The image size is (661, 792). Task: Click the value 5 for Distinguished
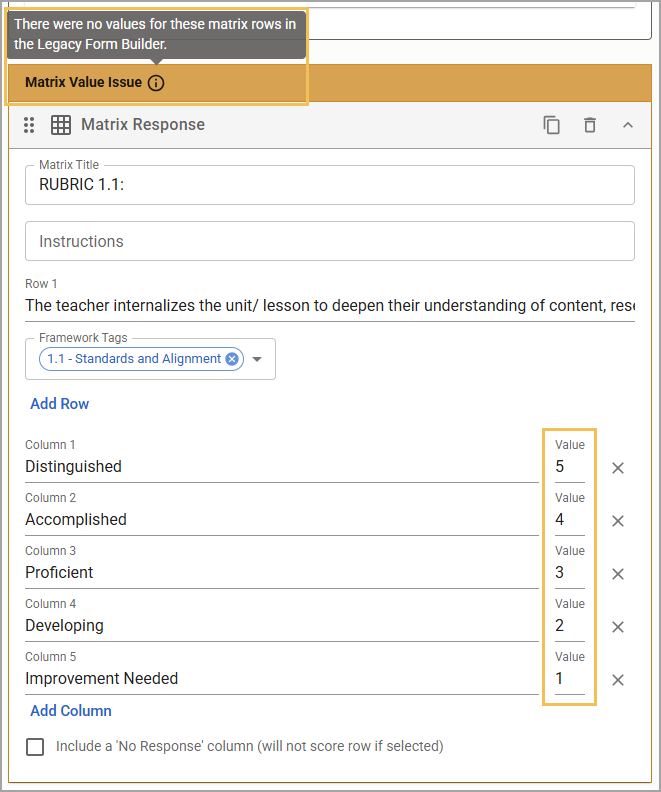tap(570, 466)
